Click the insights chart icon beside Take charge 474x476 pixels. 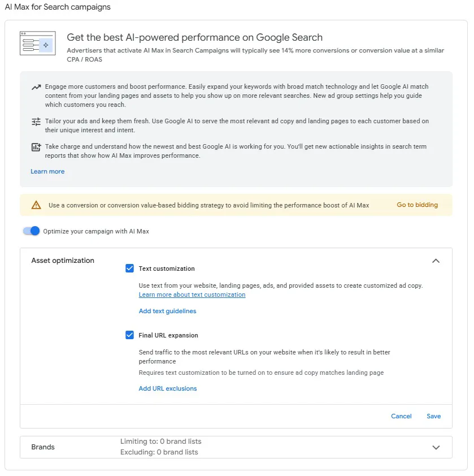36,147
